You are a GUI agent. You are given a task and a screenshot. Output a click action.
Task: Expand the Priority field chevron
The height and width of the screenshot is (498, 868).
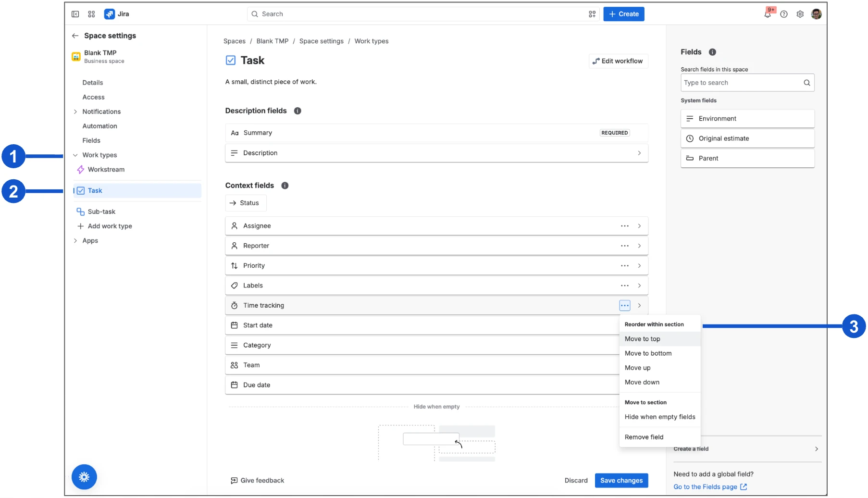point(639,266)
